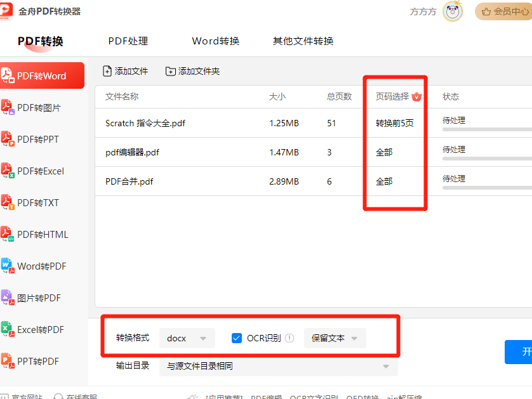
Task: Select the 其他文件转换 tab
Action: click(x=303, y=41)
